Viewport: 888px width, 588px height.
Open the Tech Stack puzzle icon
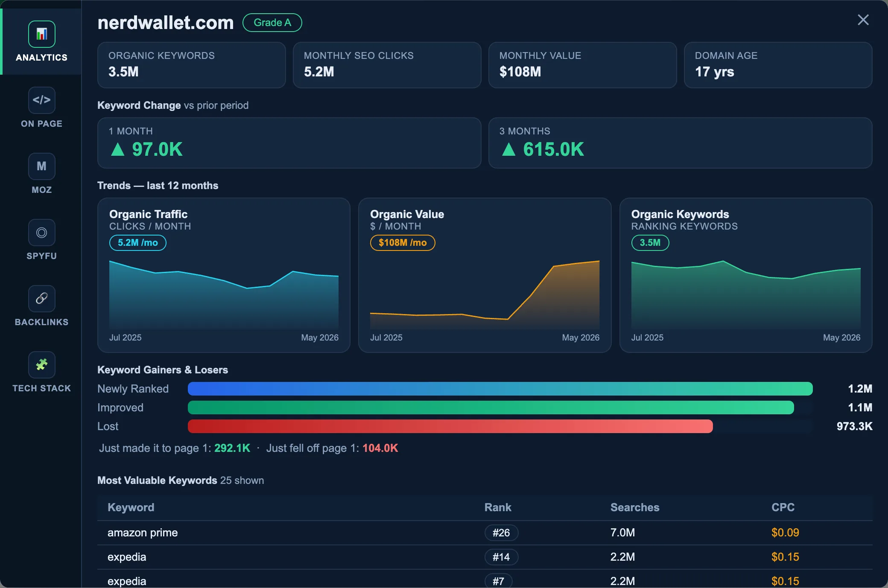point(41,365)
